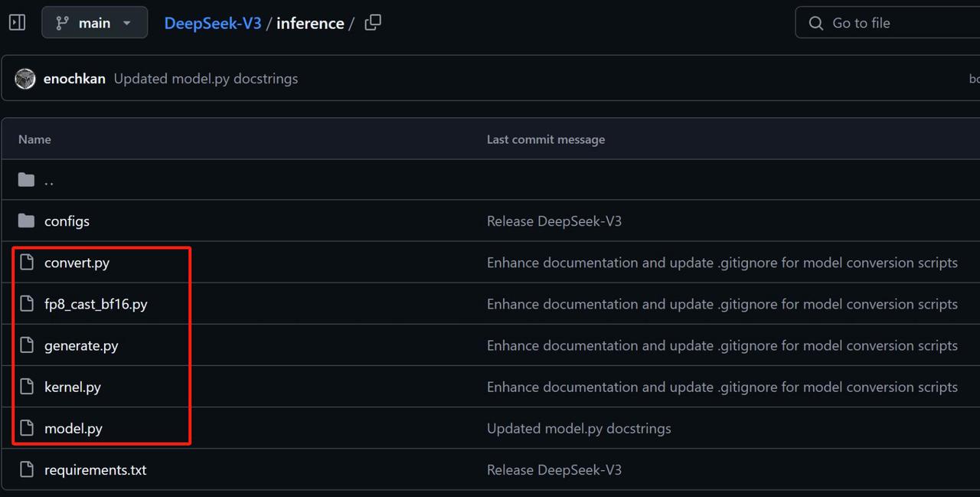Image resolution: width=980 pixels, height=497 pixels.
Task: Copy the inference path icon
Action: point(373,23)
